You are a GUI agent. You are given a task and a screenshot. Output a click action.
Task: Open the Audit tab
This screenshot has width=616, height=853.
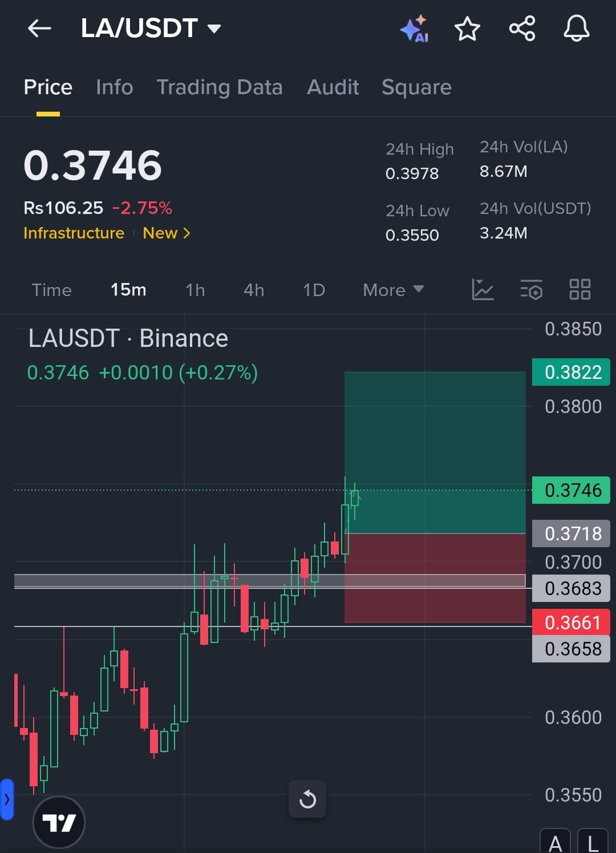(x=333, y=87)
